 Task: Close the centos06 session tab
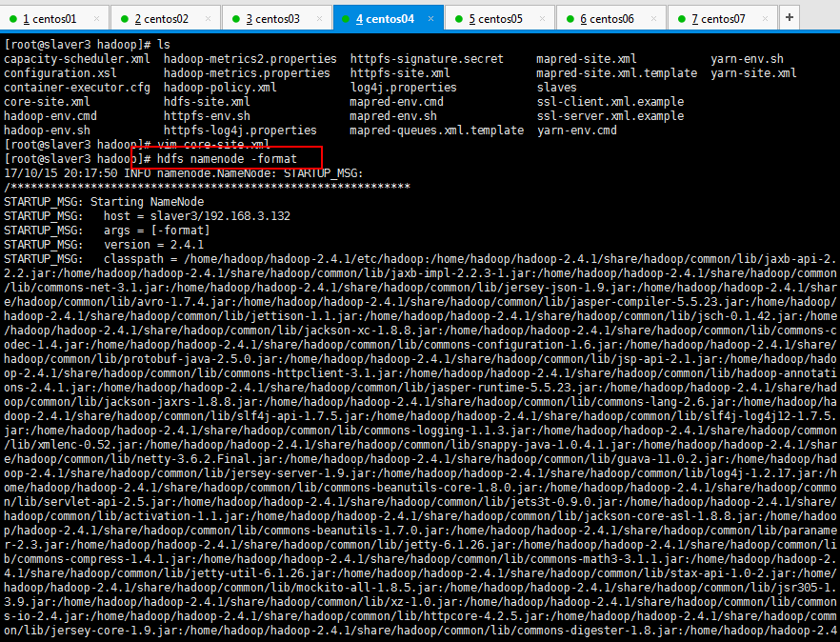click(654, 19)
